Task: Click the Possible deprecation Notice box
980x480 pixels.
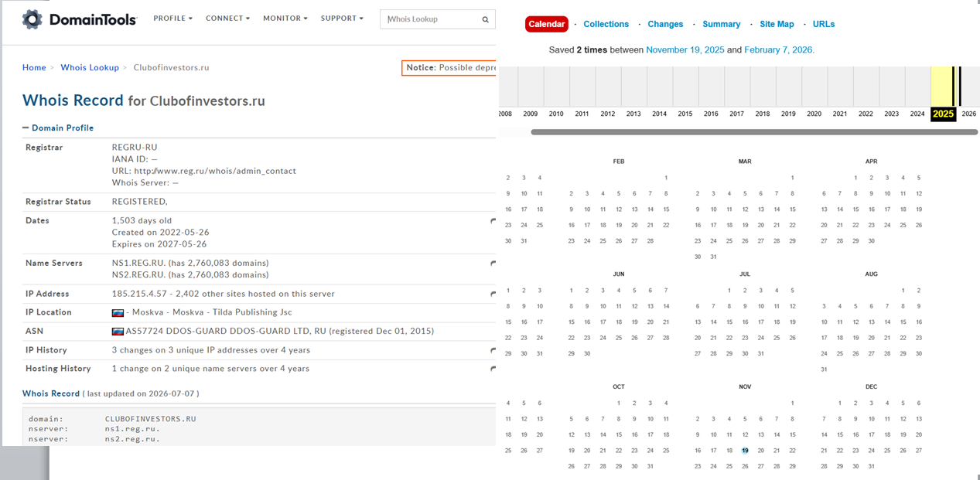Action: (x=449, y=68)
